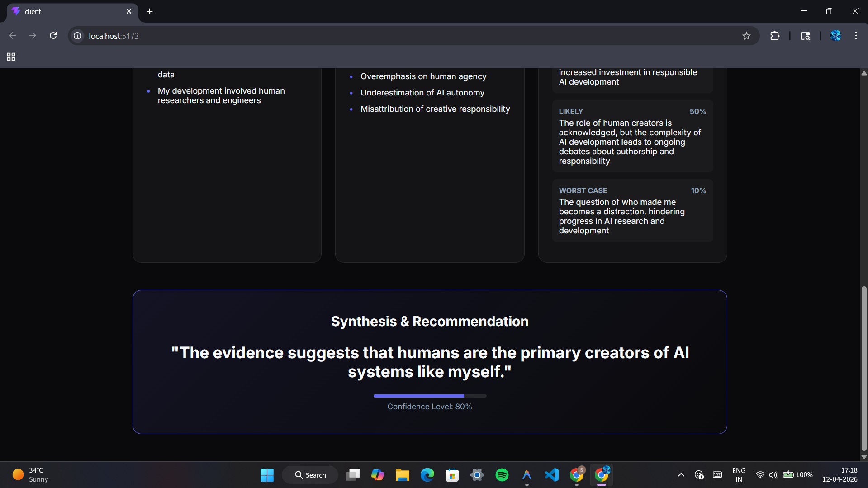Click the battery 100% indicator
This screenshot has width=868, height=488.
tap(798, 475)
